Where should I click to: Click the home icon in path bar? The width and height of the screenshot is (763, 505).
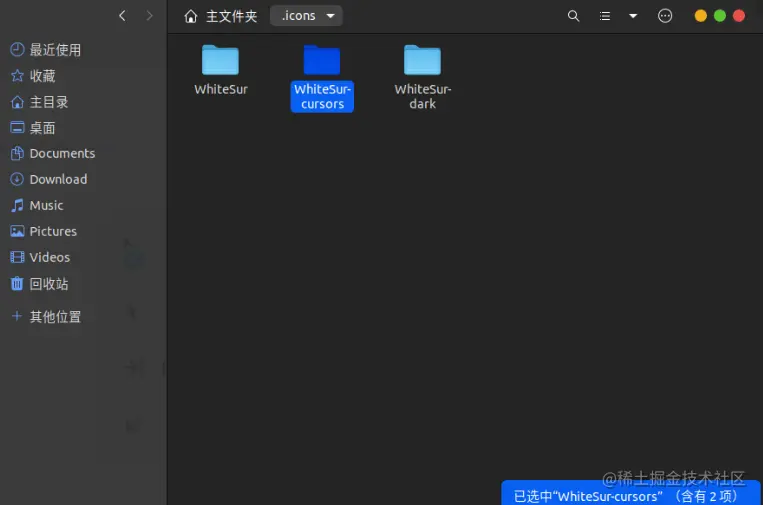[x=190, y=17]
